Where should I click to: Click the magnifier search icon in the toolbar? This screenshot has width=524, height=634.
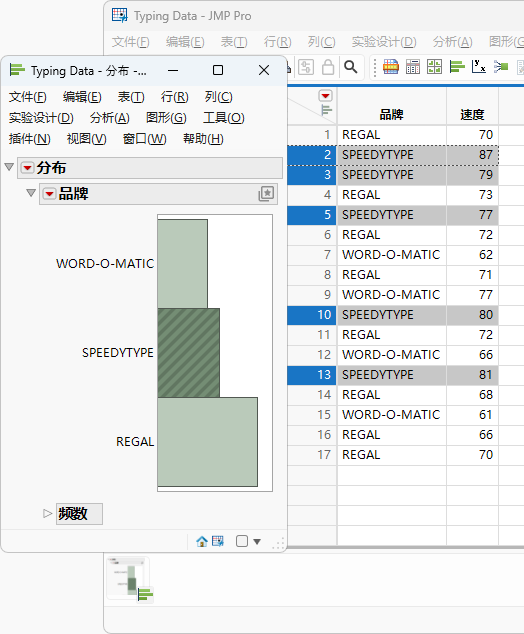tap(351, 67)
